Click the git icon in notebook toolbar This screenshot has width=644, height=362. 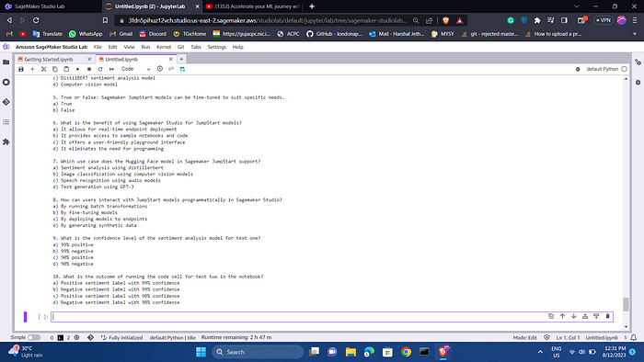point(171,69)
